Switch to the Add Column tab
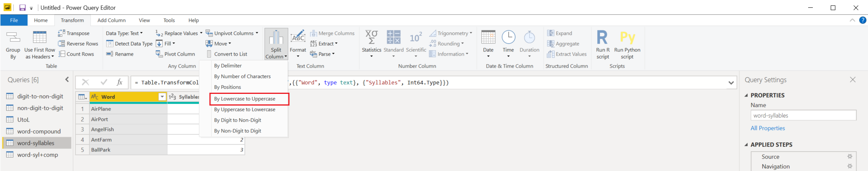 [x=112, y=20]
